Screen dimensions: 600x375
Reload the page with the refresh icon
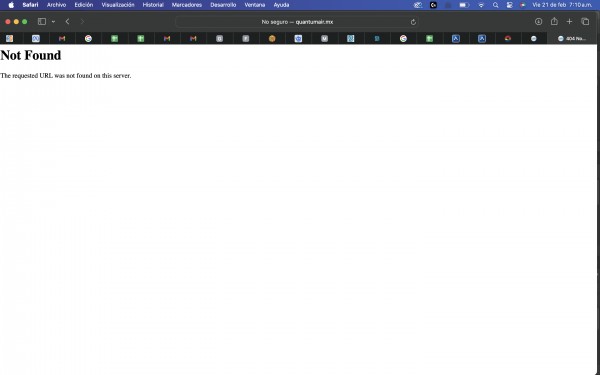coord(413,22)
